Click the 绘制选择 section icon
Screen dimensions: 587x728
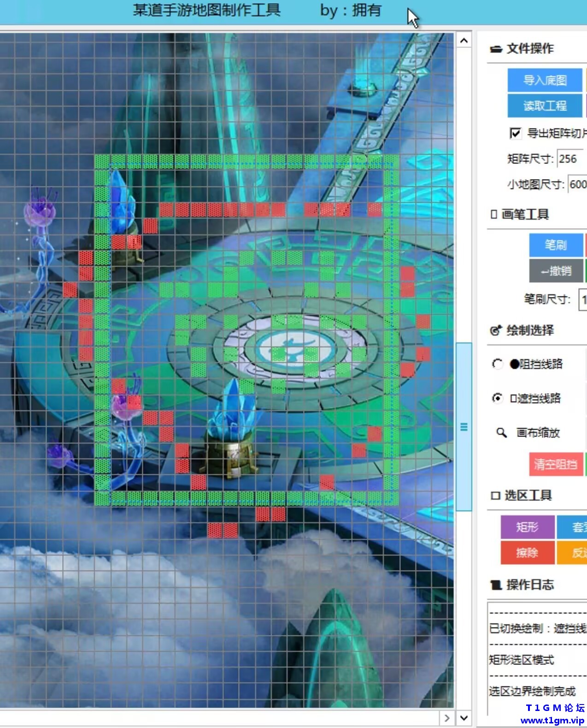coord(496,330)
